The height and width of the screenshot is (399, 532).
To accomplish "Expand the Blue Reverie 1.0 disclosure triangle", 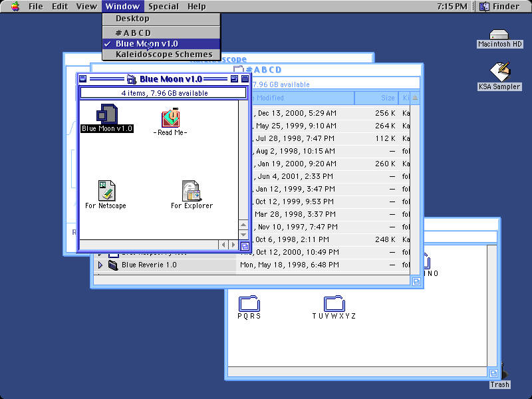I will 100,265.
